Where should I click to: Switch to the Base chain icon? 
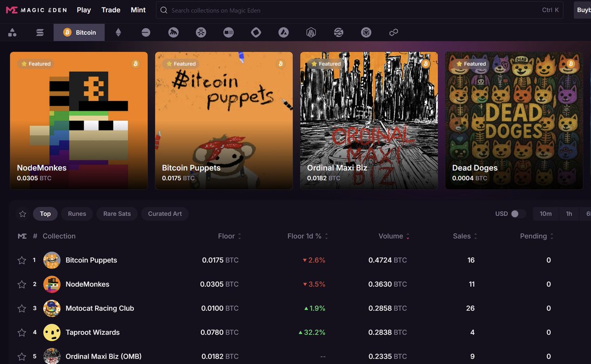[146, 33]
